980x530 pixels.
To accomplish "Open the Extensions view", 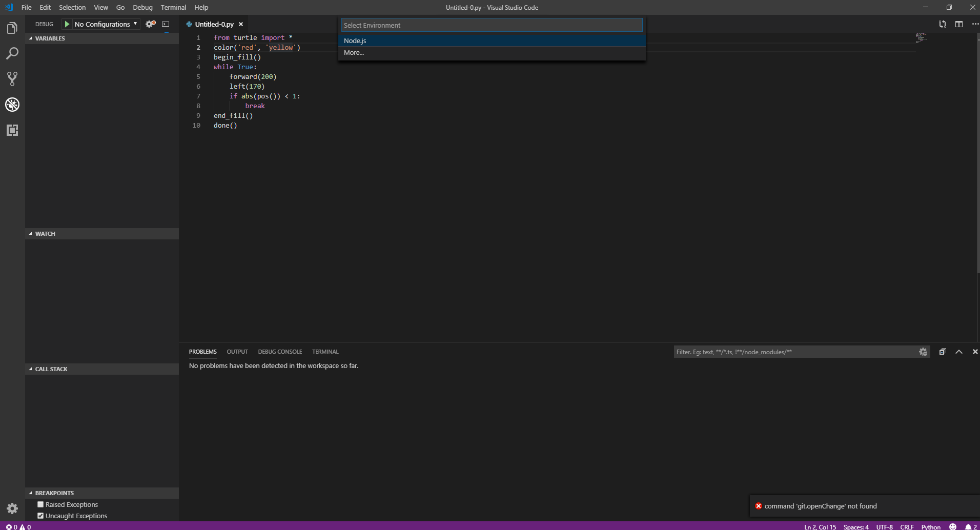I will (x=12, y=130).
